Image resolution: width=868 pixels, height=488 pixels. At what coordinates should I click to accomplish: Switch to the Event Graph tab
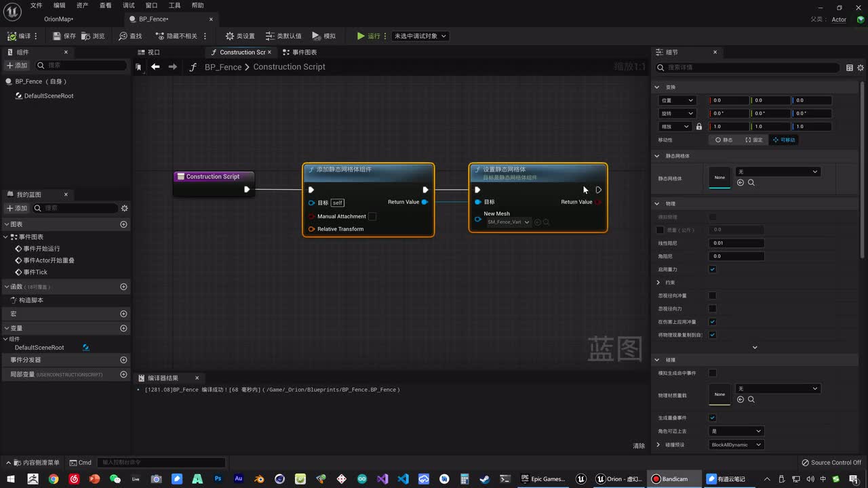299,52
